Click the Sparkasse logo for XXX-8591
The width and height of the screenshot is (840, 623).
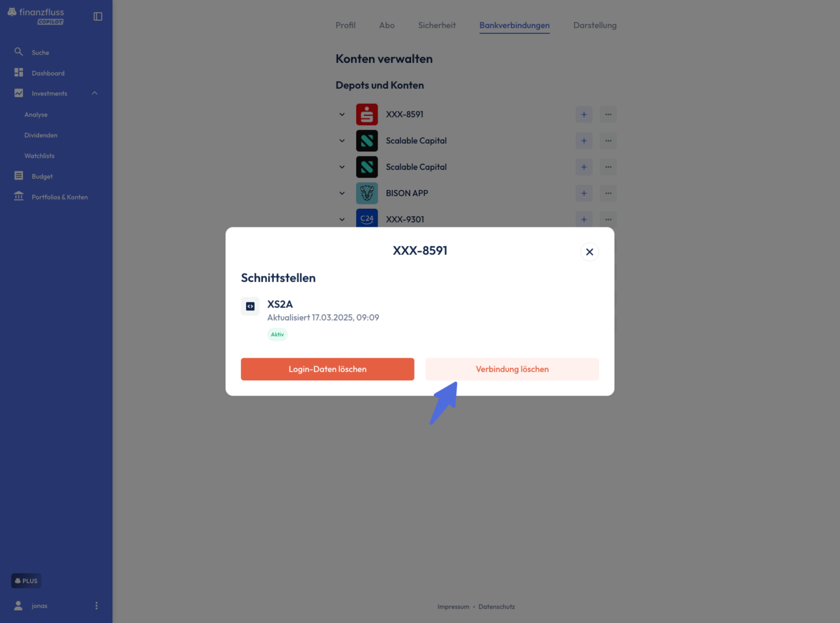point(367,114)
